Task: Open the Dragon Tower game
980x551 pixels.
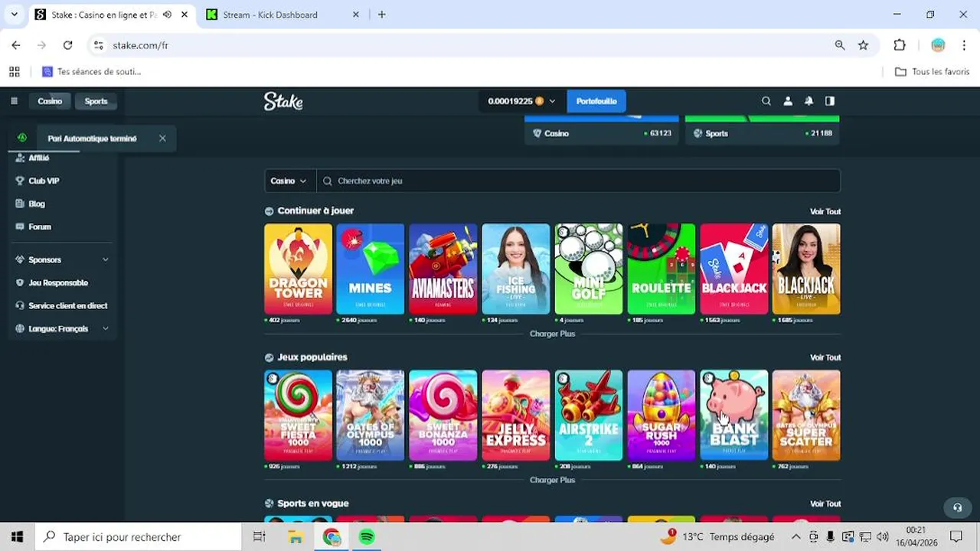Action: [x=298, y=269]
